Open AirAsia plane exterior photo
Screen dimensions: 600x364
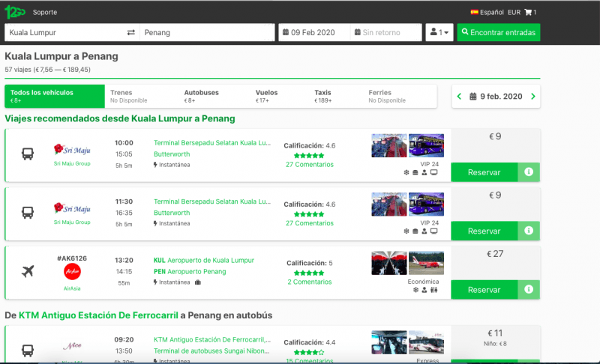click(426, 263)
